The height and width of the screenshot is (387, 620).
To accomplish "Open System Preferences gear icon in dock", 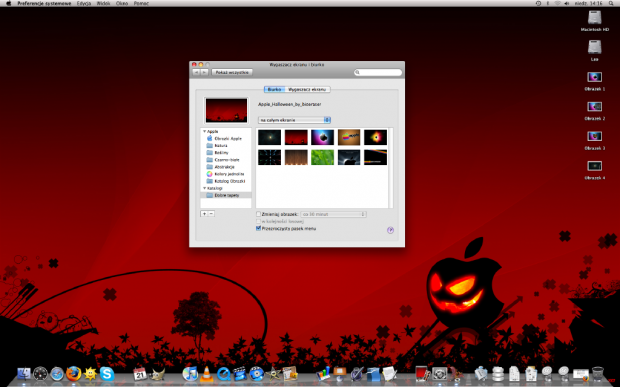I will click(x=439, y=374).
